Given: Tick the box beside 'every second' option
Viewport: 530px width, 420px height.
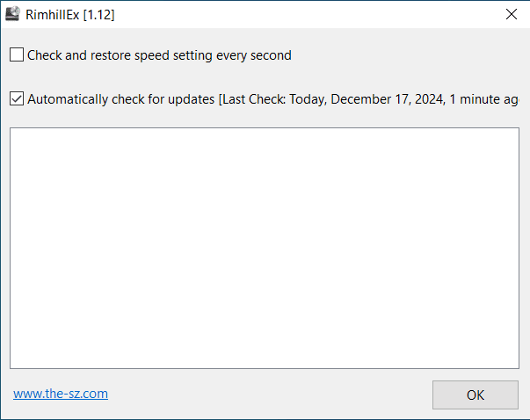Looking at the screenshot, I should coord(17,55).
